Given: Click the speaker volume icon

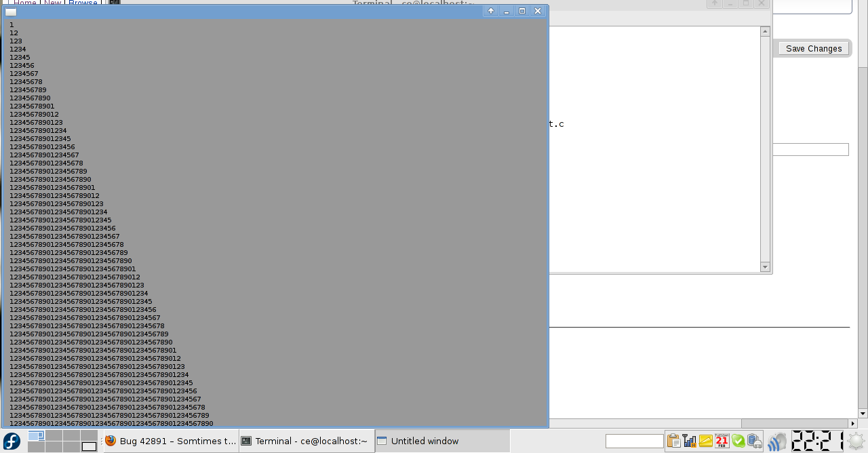Looking at the screenshot, I should pyautogui.click(x=777, y=441).
